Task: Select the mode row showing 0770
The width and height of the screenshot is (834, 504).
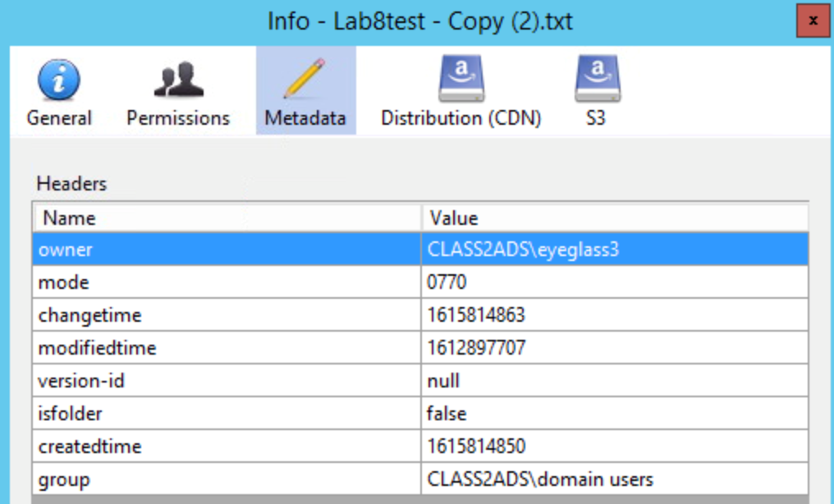Action: (x=222, y=282)
